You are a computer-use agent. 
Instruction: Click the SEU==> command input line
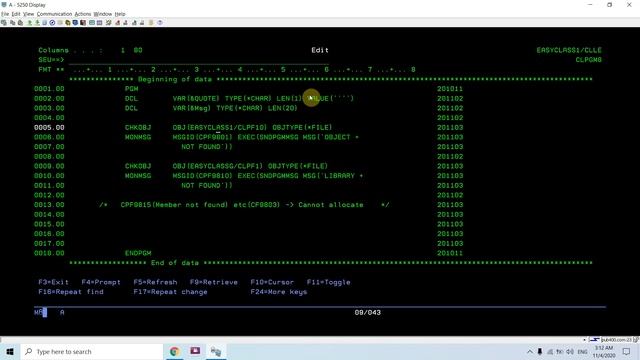(x=198, y=60)
